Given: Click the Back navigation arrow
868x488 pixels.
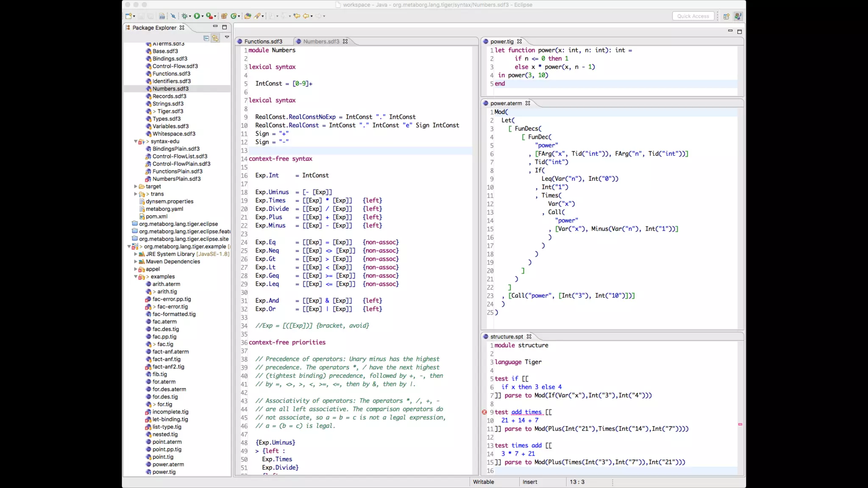Looking at the screenshot, I should pos(306,16).
